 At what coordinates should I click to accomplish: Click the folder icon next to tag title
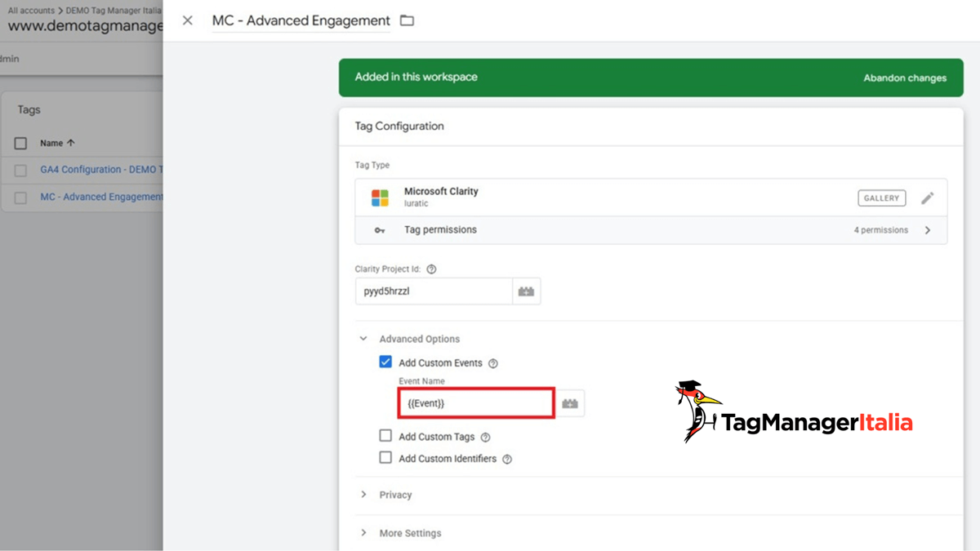[x=406, y=20]
